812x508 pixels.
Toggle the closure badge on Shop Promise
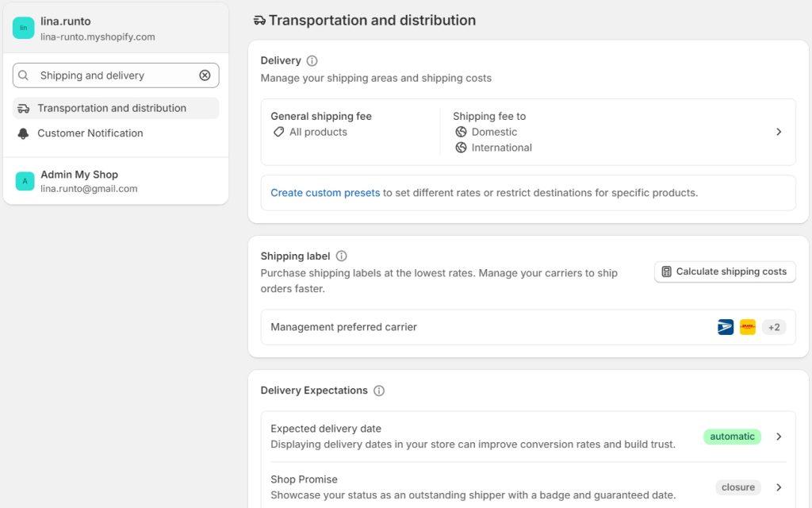(x=738, y=487)
